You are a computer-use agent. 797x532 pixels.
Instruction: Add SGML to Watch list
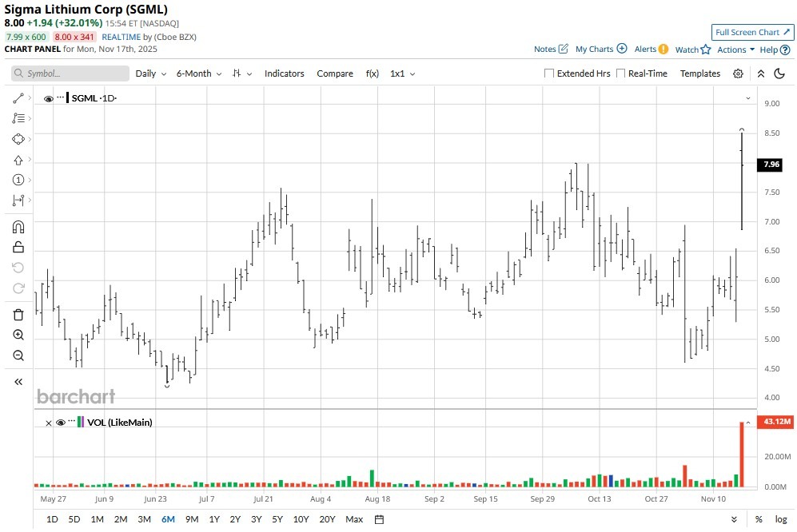pos(693,50)
